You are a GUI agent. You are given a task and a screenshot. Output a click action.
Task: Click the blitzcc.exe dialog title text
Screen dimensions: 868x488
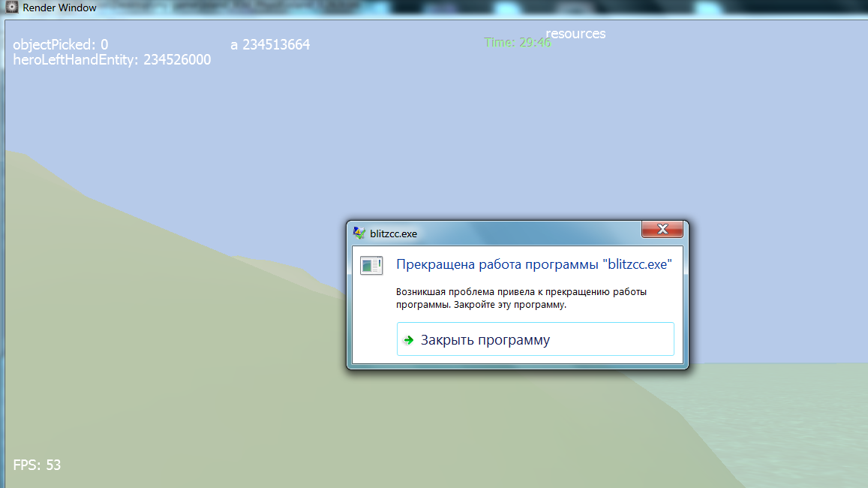point(393,233)
